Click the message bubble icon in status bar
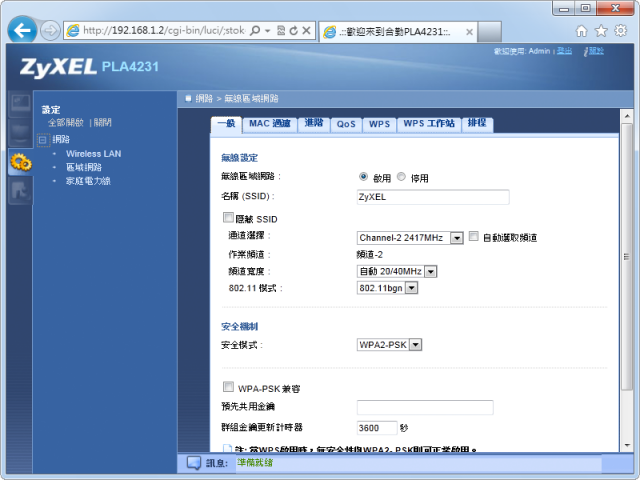This screenshot has width=640, height=480. coord(194,463)
